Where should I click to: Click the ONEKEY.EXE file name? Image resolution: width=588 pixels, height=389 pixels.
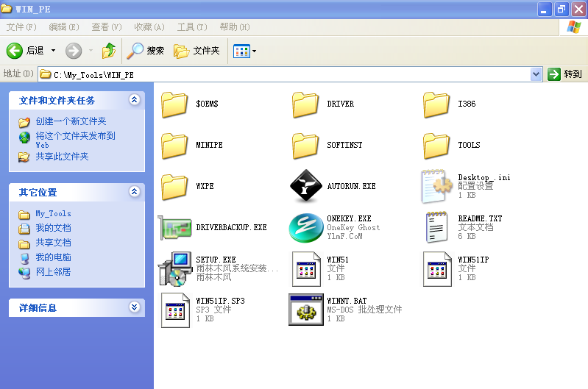point(349,218)
